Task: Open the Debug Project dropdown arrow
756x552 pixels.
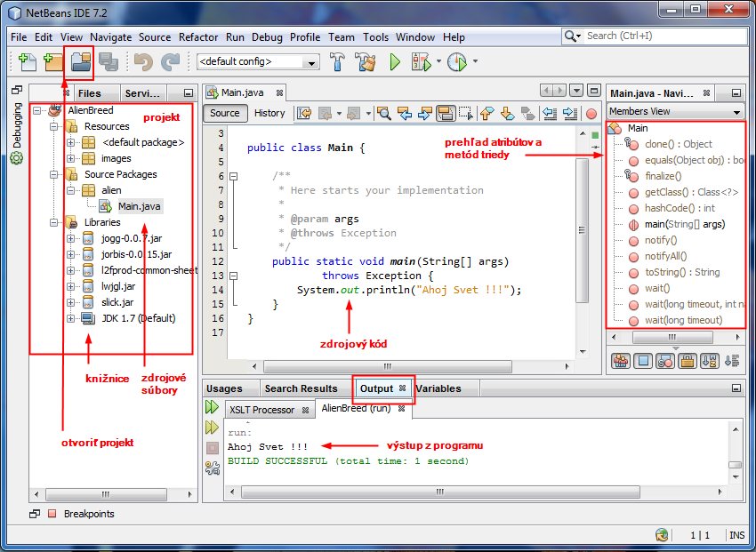Action: coord(438,61)
